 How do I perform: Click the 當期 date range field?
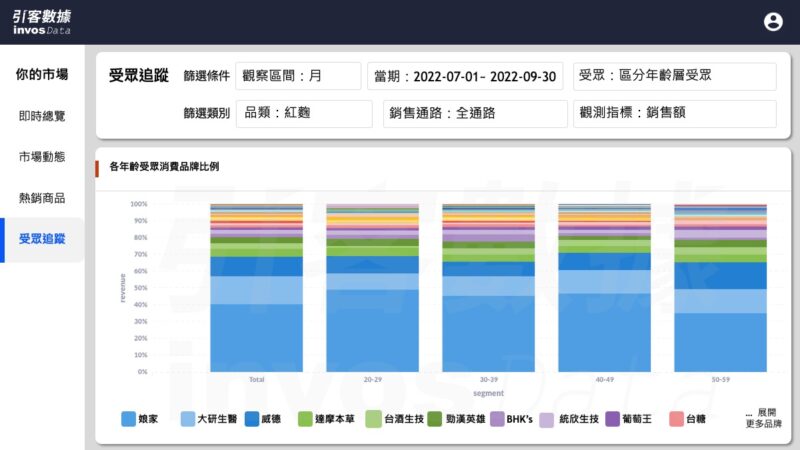point(465,76)
